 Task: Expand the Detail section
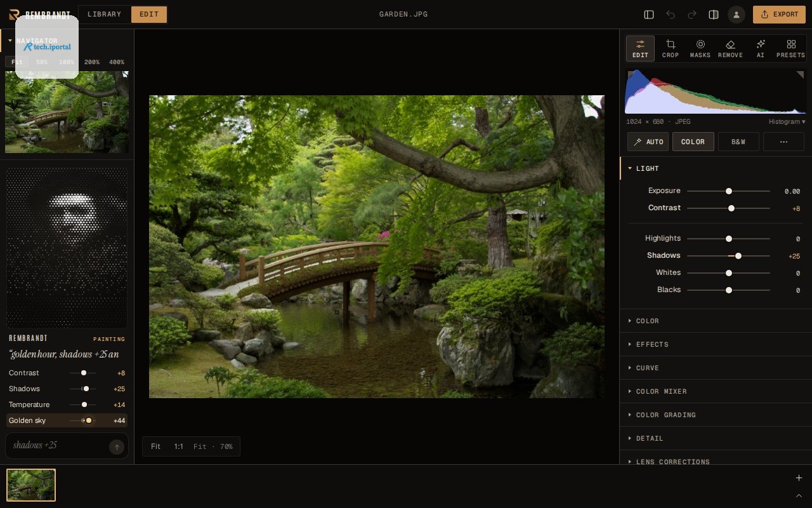(x=716, y=438)
